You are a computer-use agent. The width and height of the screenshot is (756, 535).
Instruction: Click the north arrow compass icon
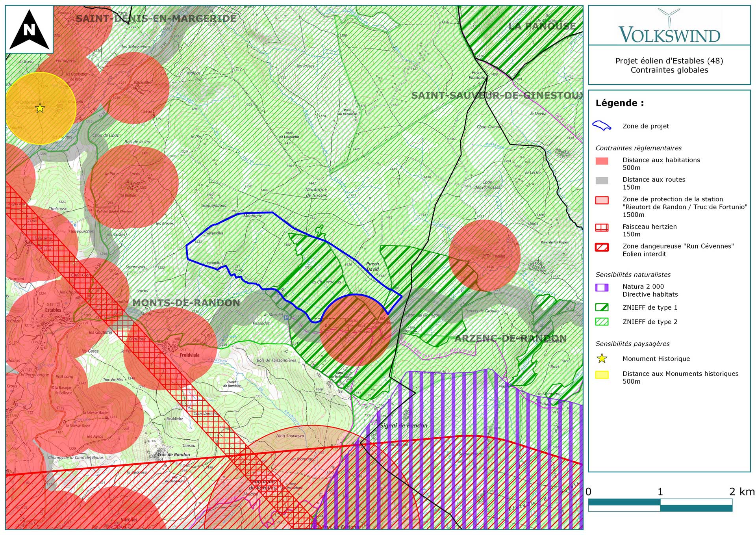point(29,30)
